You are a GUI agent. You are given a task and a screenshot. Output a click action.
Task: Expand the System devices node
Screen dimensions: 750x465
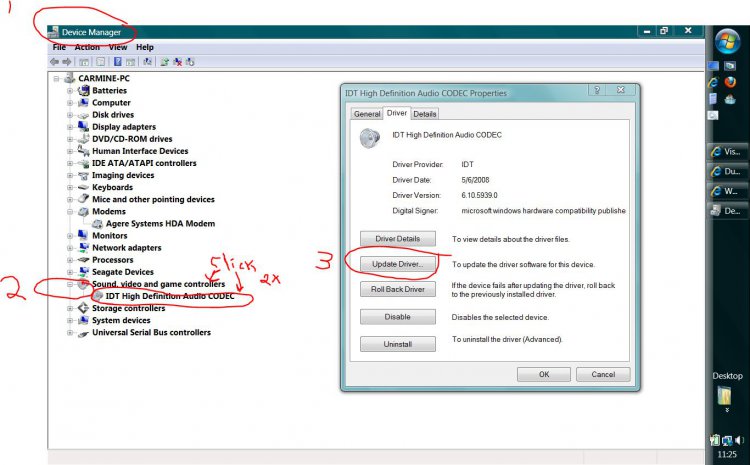coord(70,320)
